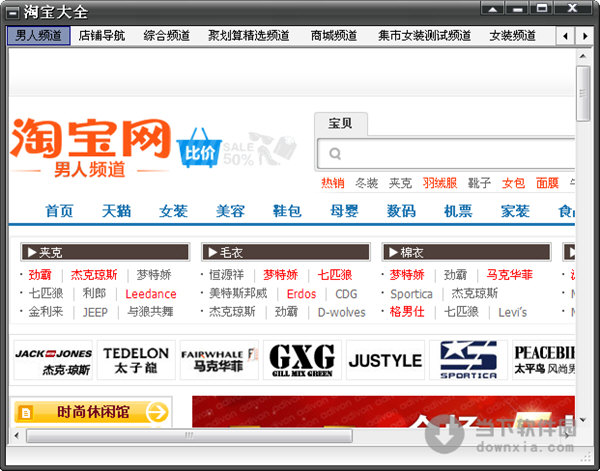Screen dimensions: 600x471
Task: Open the JEEP brand link
Action: click(95, 313)
